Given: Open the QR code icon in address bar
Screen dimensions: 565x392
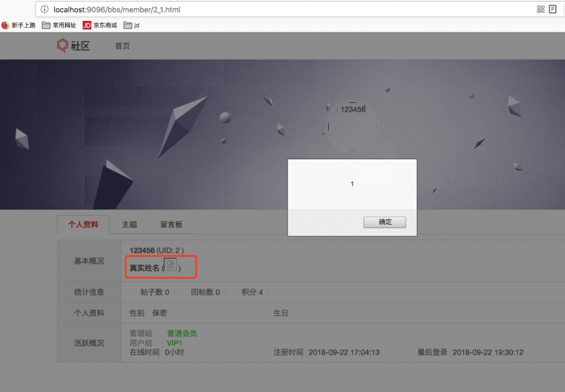Looking at the screenshot, I should (x=541, y=10).
